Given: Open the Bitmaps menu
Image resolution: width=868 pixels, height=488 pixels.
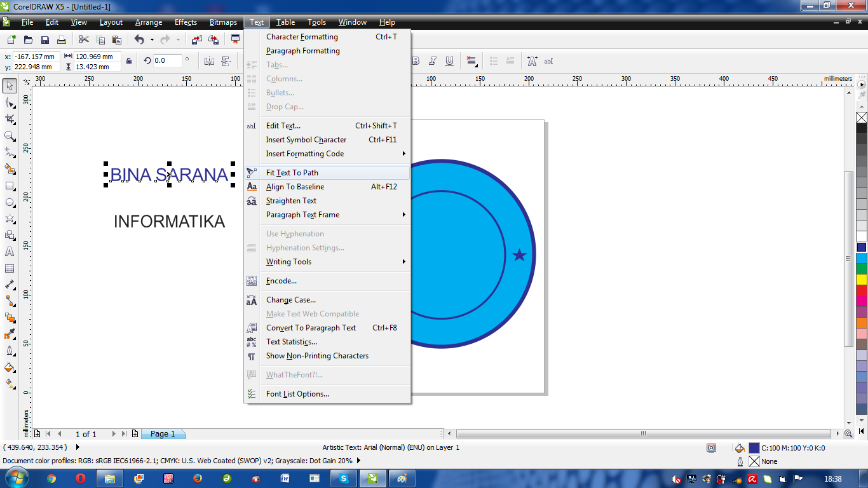Looking at the screenshot, I should (223, 22).
